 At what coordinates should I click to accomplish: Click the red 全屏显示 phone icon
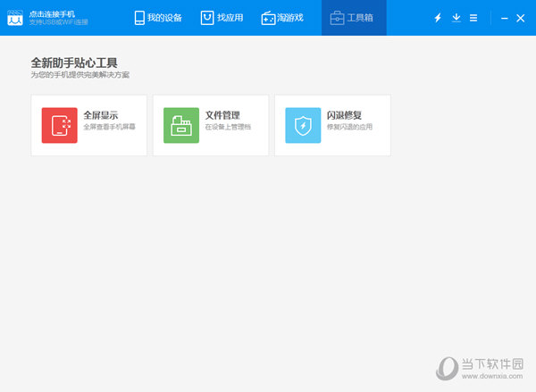(60, 125)
